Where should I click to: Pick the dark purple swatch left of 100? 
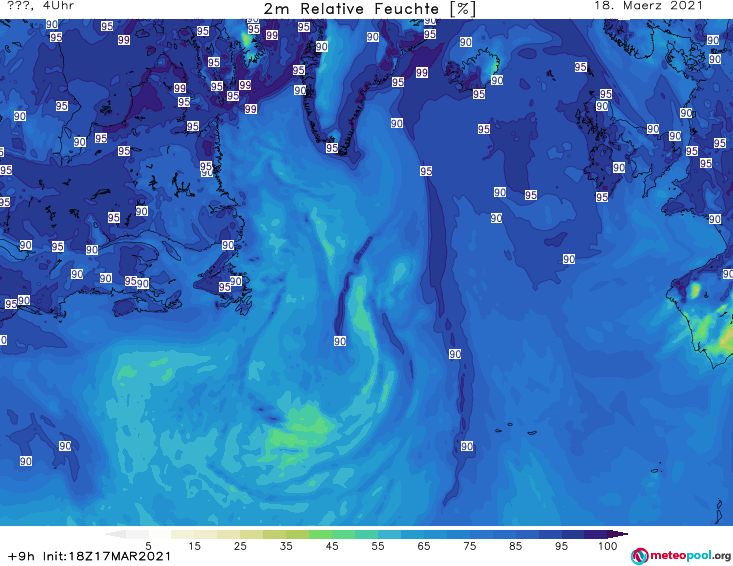pyautogui.click(x=596, y=534)
